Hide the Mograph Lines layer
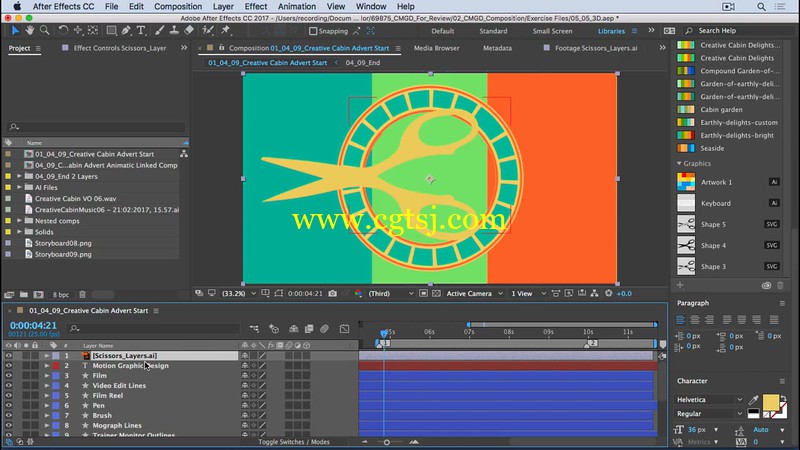 9,426
